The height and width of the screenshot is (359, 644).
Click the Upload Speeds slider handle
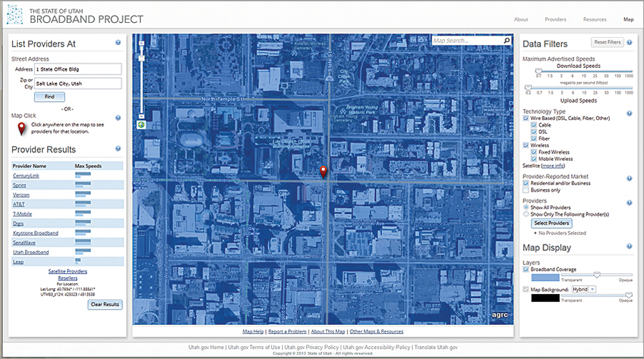click(528, 88)
